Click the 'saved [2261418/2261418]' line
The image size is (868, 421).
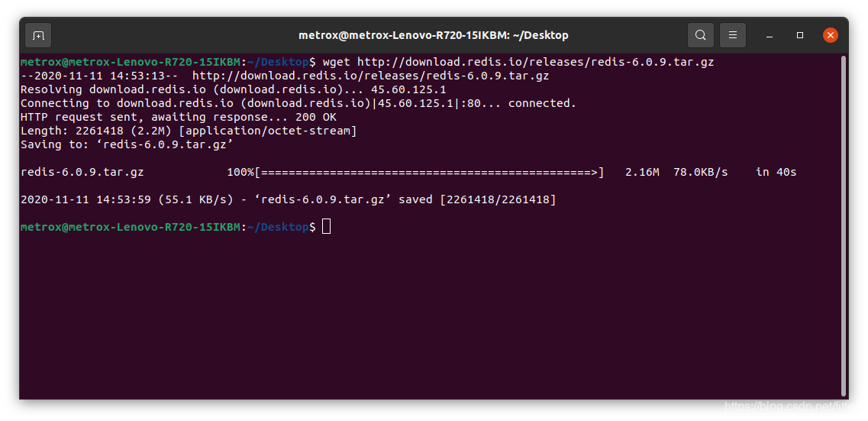click(x=288, y=199)
